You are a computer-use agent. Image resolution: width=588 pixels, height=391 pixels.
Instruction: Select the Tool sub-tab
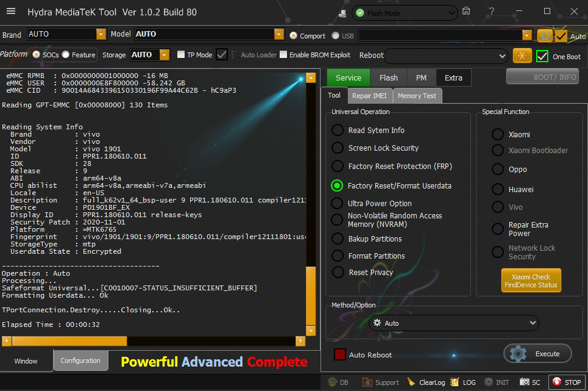coord(334,95)
